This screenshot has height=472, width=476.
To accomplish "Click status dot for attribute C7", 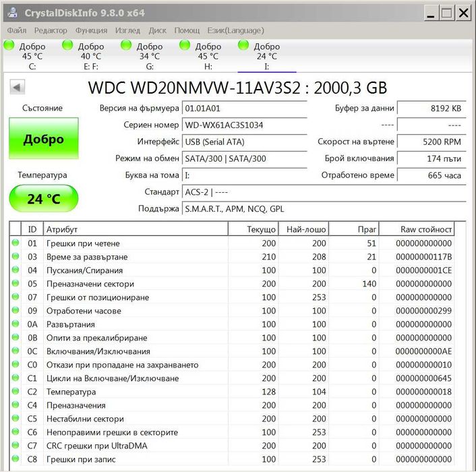I will click(16, 445).
